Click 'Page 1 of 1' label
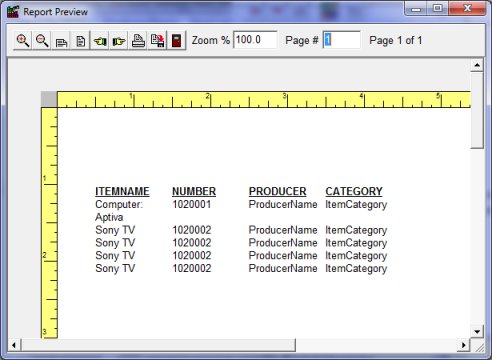The image size is (492, 360). 396,40
